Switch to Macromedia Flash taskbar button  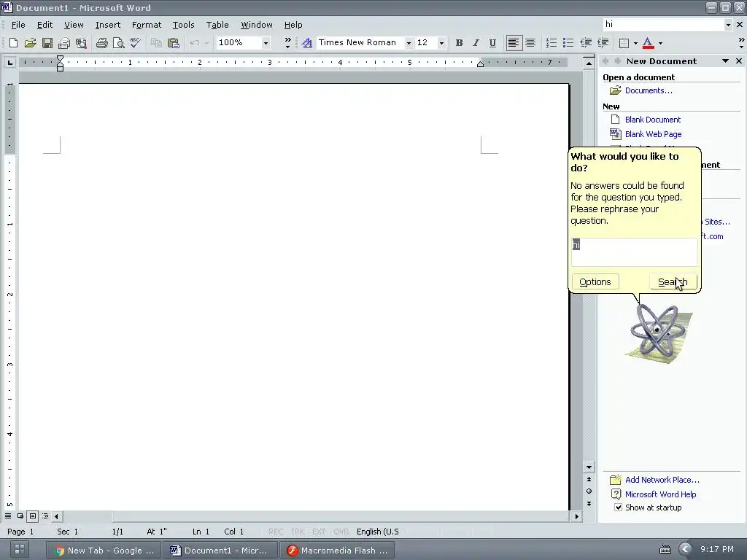(x=337, y=550)
